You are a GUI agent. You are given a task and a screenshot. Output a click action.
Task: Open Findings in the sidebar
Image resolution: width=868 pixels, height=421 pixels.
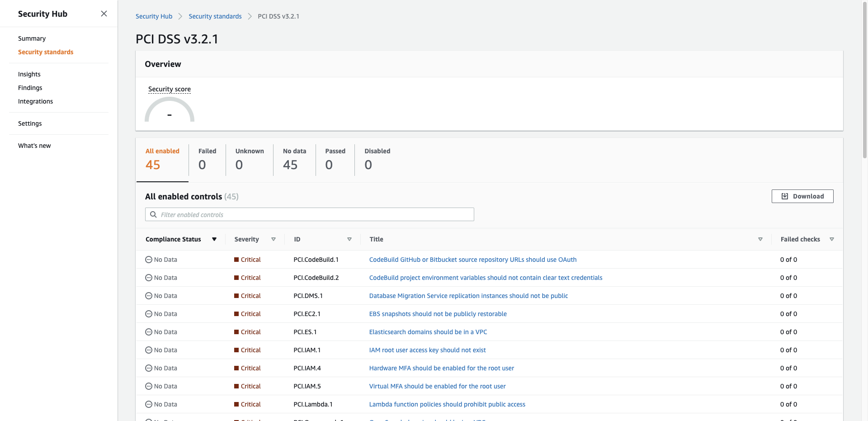click(x=30, y=88)
